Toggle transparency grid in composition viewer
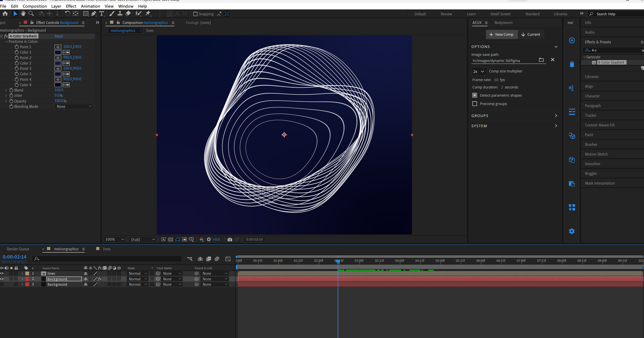 point(170,239)
